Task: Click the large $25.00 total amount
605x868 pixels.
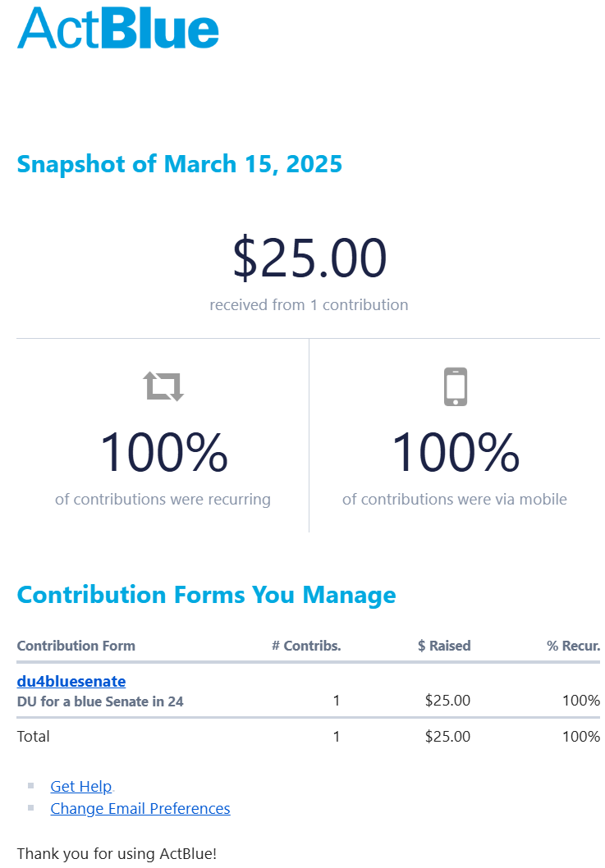Action: tap(309, 258)
